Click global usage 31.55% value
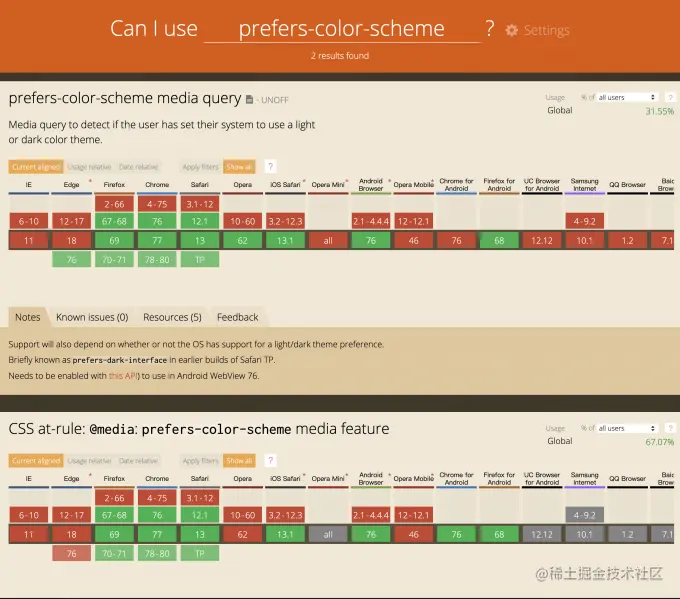Screen dimensions: 680x599 (x=660, y=111)
